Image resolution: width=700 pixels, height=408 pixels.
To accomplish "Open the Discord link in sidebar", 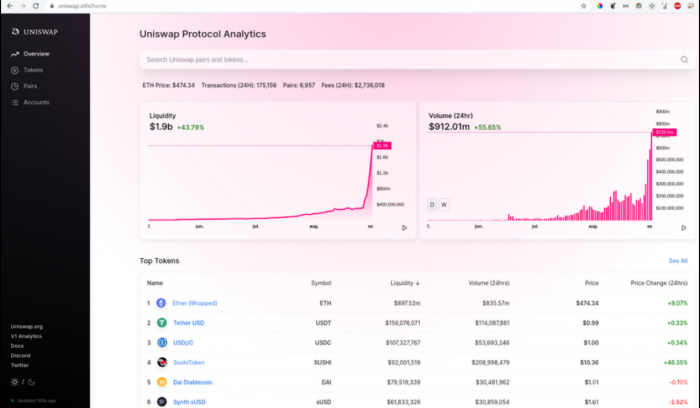I will [21, 355].
